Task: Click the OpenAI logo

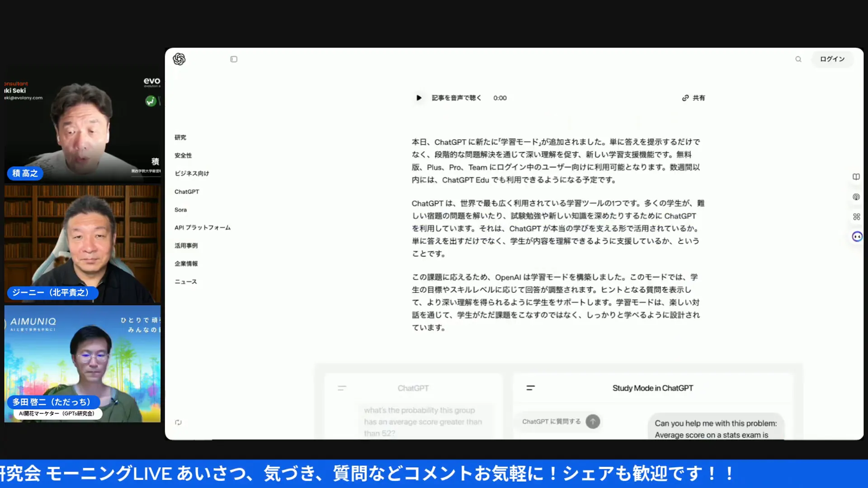Action: [179, 59]
